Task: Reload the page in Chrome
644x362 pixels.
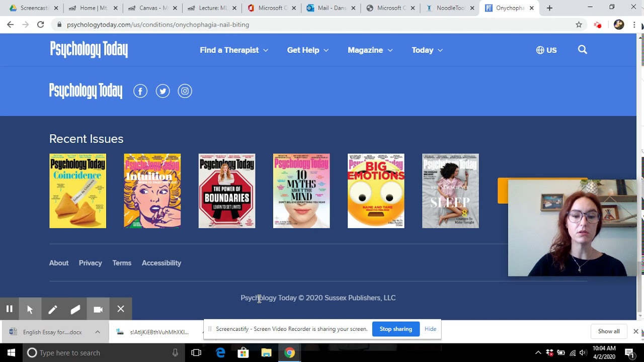Action: (x=41, y=25)
